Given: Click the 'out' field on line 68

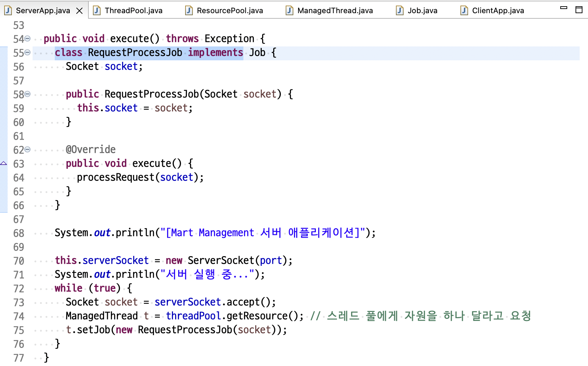Looking at the screenshot, I should pos(102,233).
